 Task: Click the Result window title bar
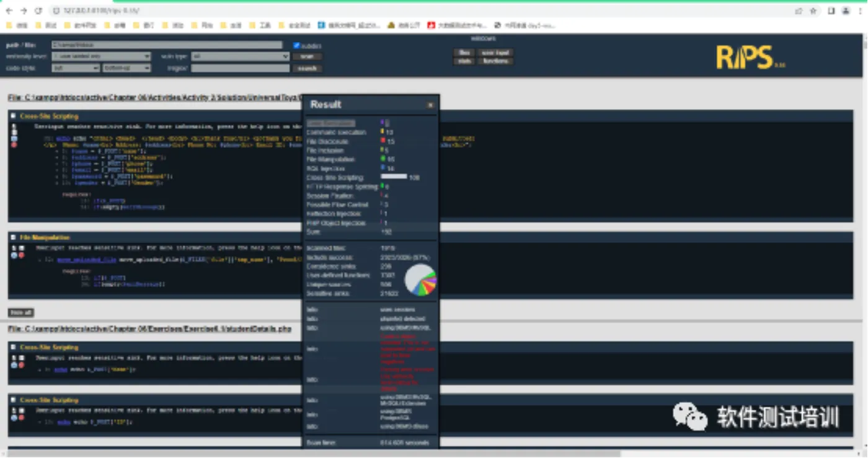point(371,105)
